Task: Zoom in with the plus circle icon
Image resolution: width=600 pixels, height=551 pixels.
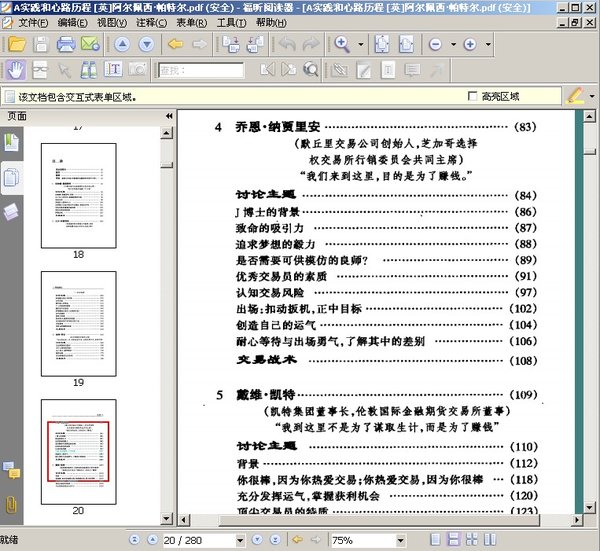Action: tap(470, 44)
